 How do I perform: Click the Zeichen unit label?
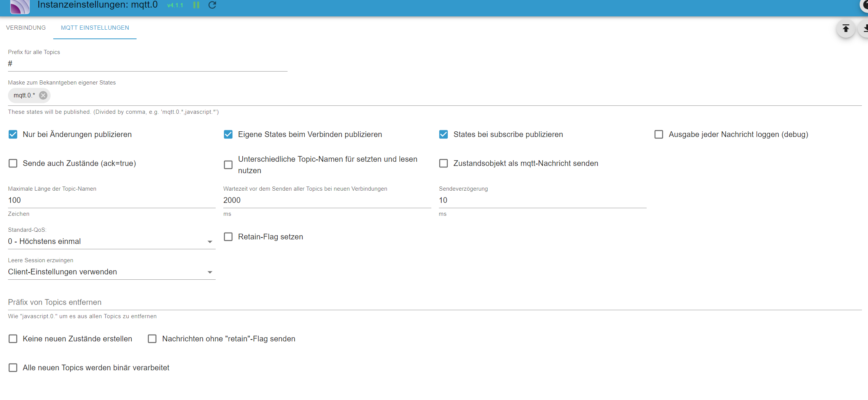coord(19,214)
